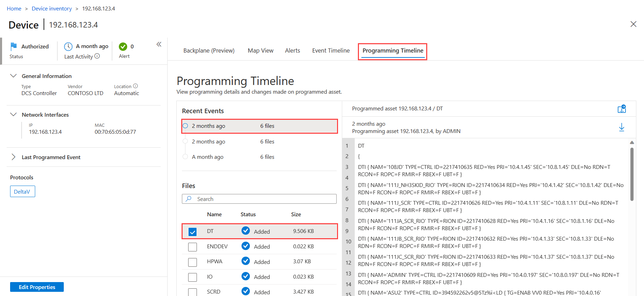The width and height of the screenshot is (644, 296).
Task: Click the Authorized status flag icon
Action: (x=14, y=46)
